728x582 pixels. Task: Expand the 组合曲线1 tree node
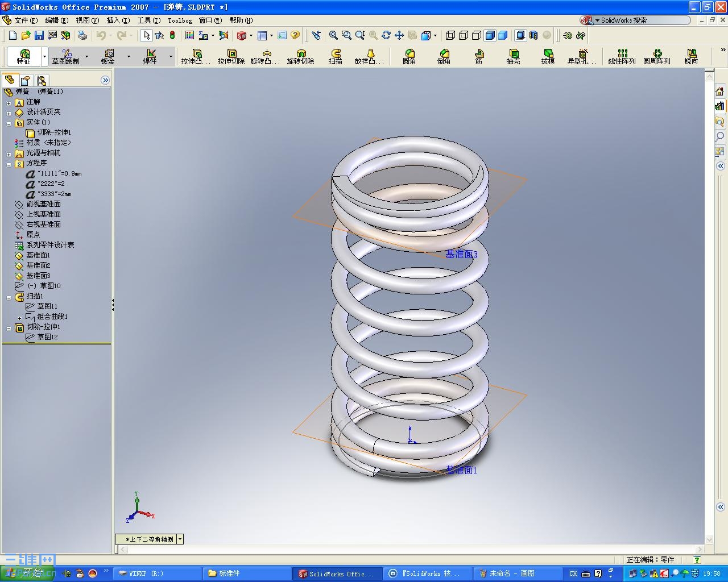(19, 318)
